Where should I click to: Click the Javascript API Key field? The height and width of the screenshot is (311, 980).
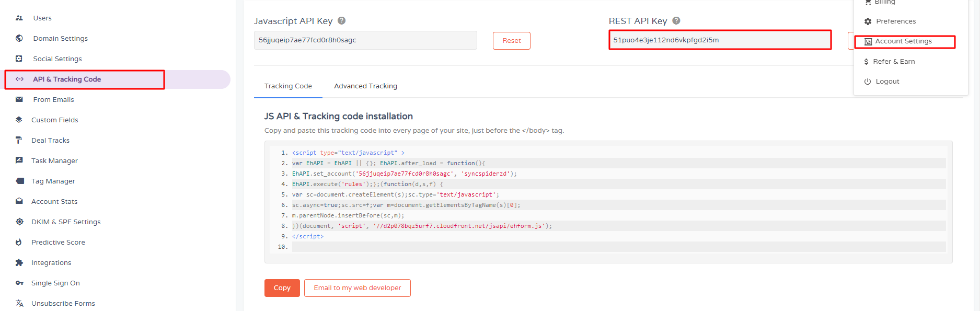365,40
